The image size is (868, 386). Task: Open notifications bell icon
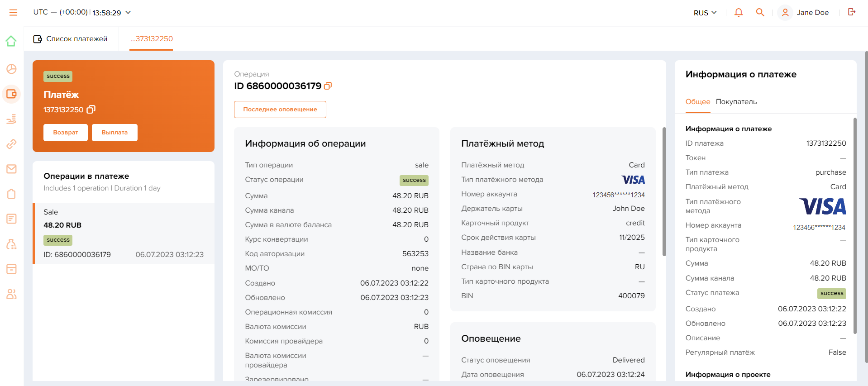tap(739, 12)
